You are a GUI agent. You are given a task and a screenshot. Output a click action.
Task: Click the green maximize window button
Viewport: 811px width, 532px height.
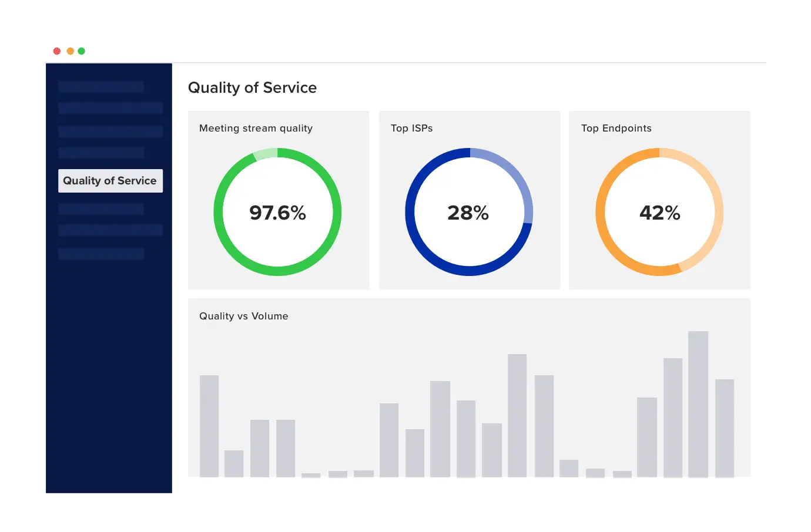(82, 51)
